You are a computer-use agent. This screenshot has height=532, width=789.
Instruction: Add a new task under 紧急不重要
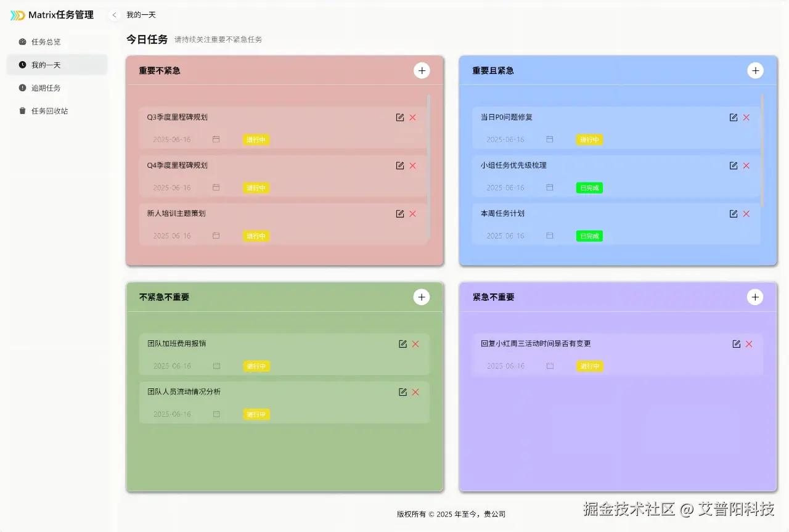755,297
